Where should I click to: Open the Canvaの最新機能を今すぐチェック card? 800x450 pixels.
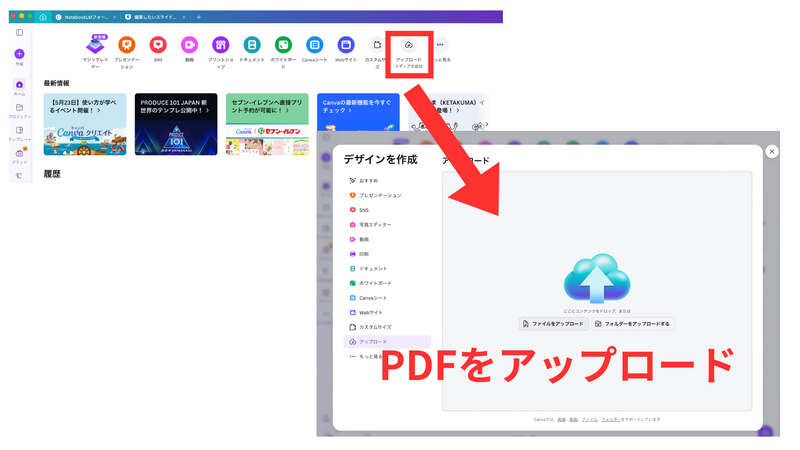(358, 113)
